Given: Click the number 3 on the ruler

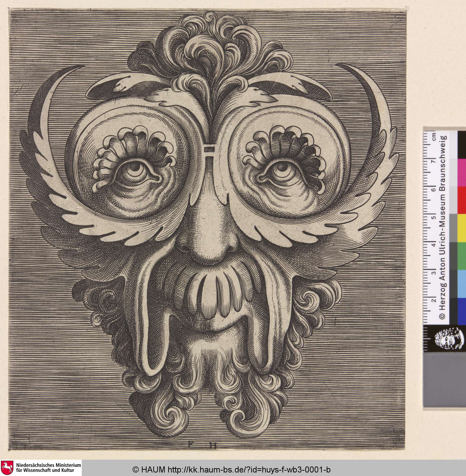Looking at the screenshot, I should (434, 273).
